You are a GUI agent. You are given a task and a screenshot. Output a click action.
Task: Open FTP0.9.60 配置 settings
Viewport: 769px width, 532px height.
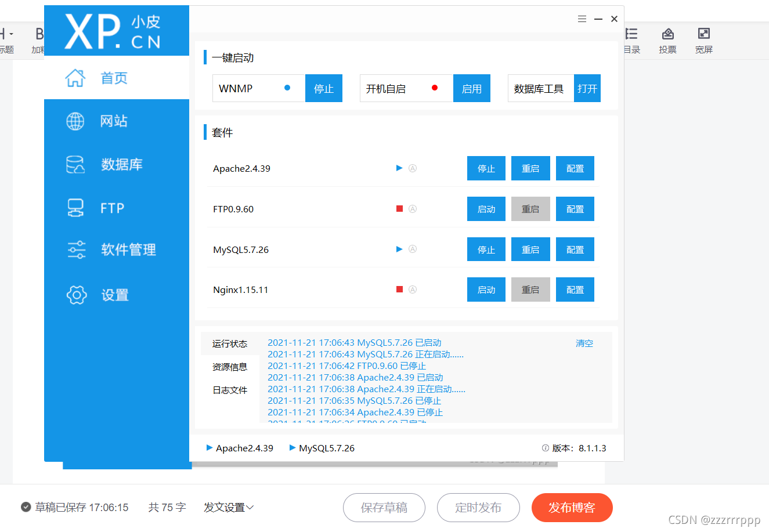tap(575, 209)
